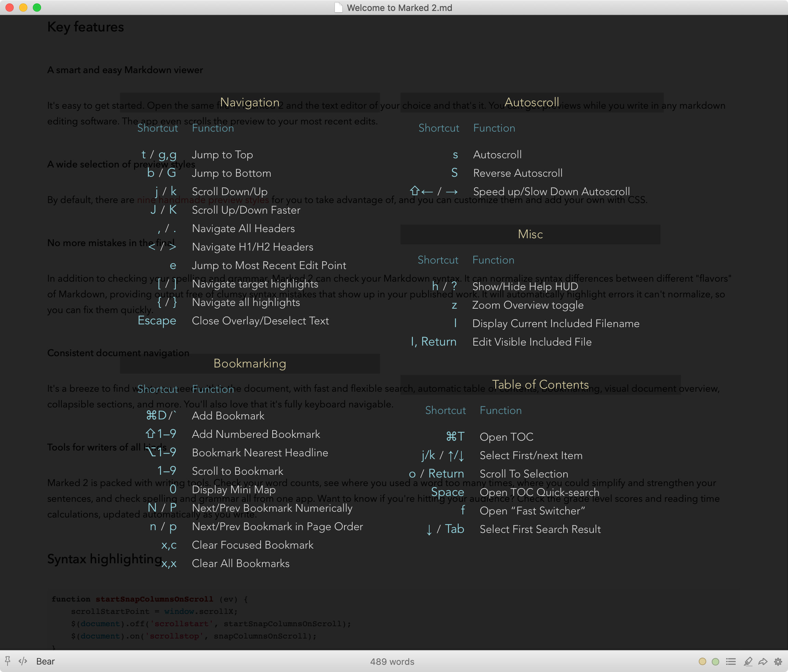Open the share export arrow icon
788x672 pixels.
[763, 661]
